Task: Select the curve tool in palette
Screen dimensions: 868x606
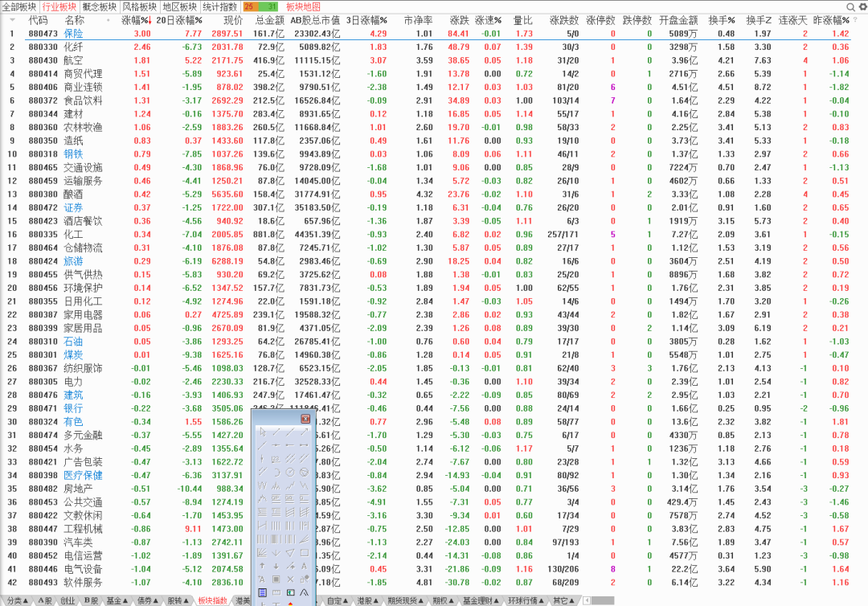Action: coord(305,592)
